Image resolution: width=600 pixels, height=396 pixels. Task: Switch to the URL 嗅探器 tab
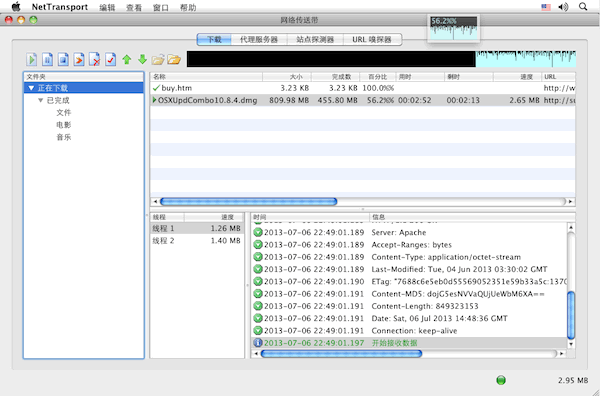click(x=372, y=39)
